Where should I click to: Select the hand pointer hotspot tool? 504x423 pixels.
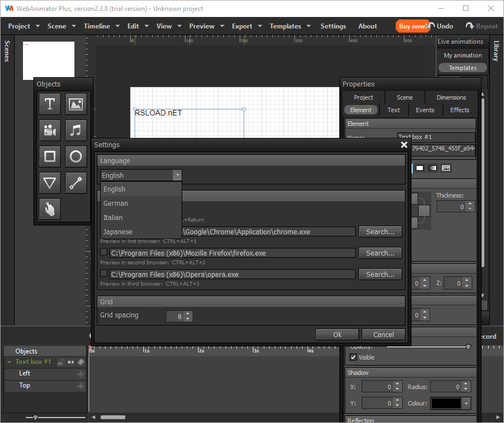(x=50, y=210)
